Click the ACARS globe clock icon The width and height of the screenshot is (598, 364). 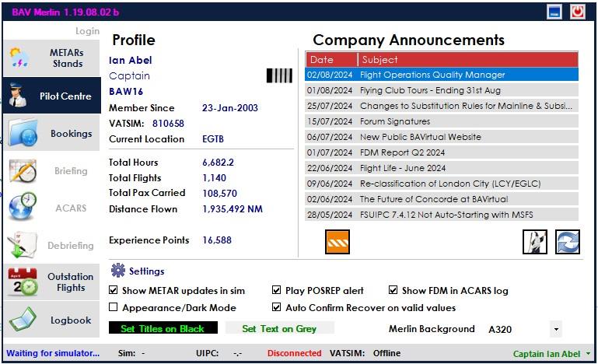click(22, 206)
